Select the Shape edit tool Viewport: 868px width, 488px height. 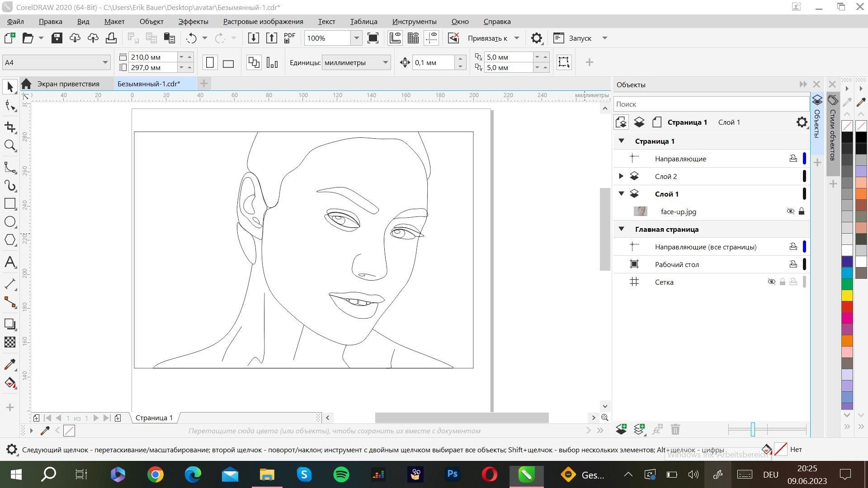tap(10, 106)
